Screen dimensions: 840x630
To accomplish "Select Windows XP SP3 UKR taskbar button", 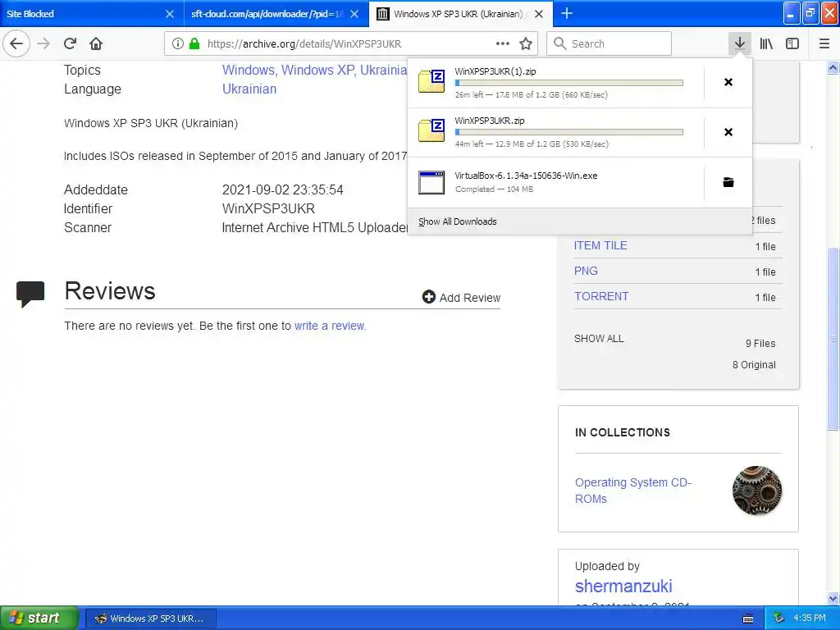I will [x=151, y=619].
